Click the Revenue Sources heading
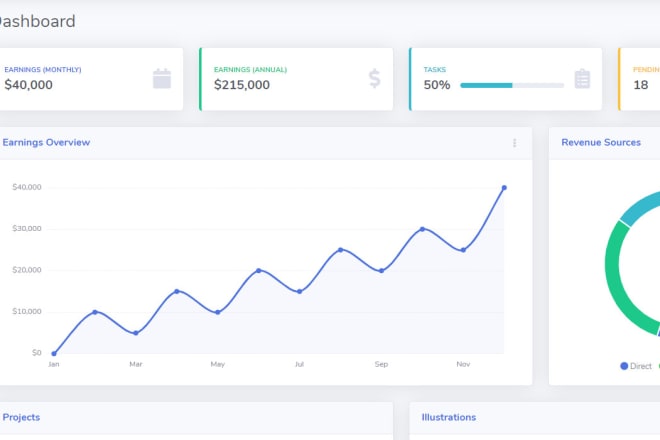Image resolution: width=660 pixels, height=440 pixels. tap(601, 142)
